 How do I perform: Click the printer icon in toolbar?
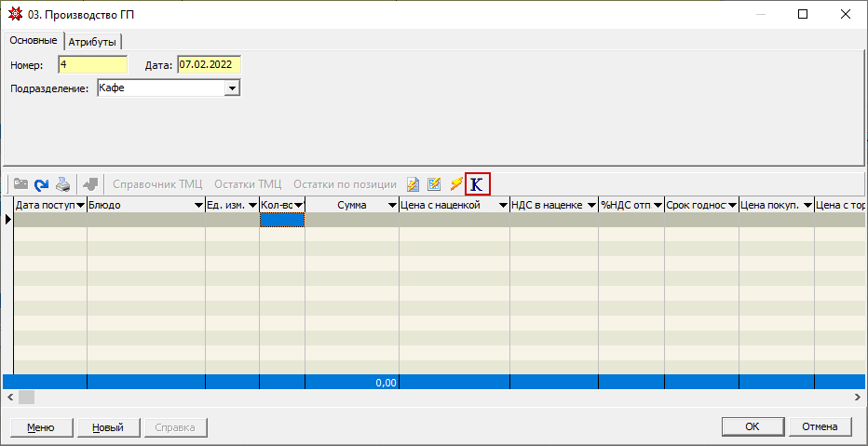pos(62,184)
